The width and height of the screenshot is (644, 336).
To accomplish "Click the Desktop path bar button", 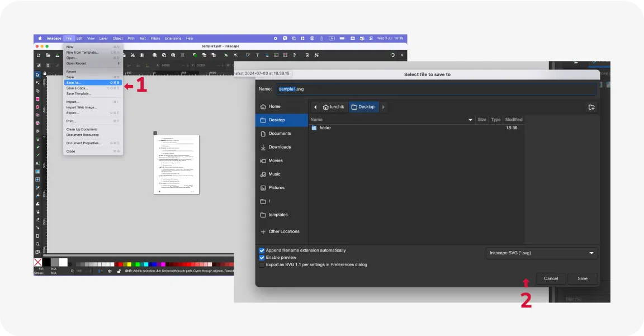I will click(363, 107).
